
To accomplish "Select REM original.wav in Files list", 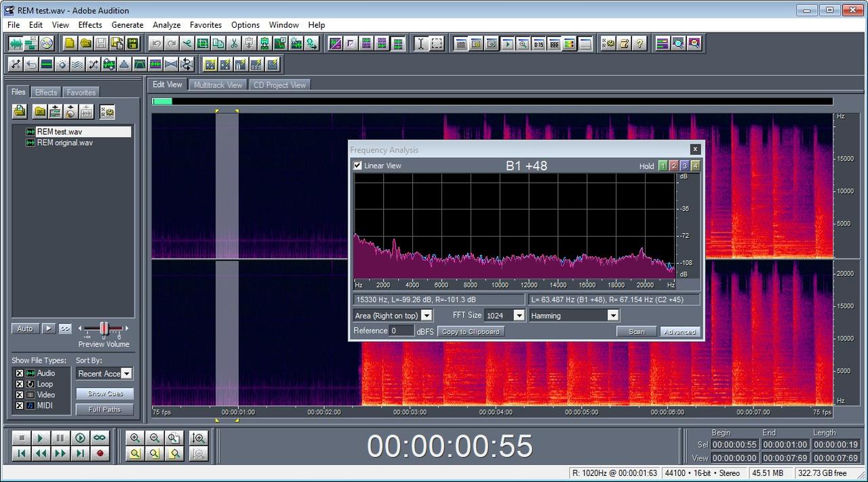I will click(64, 142).
